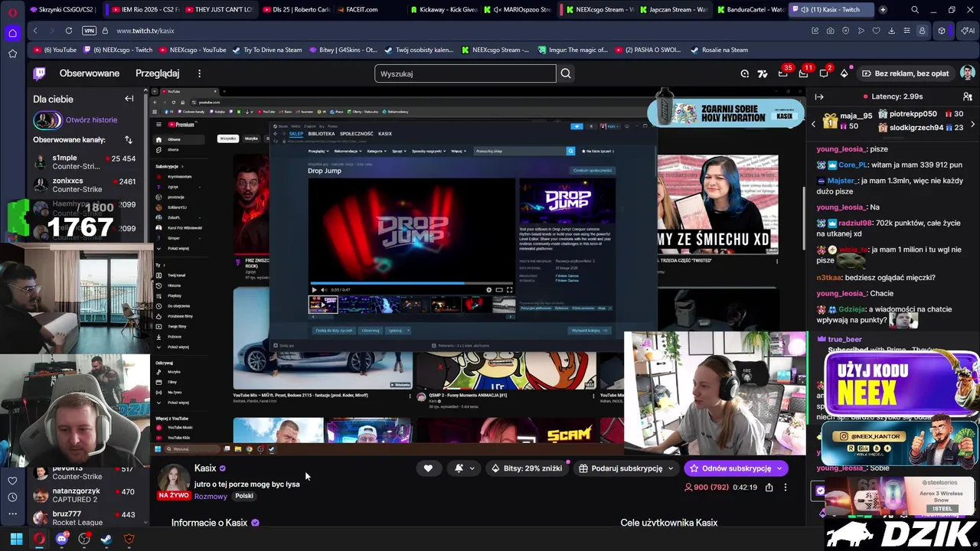The width and height of the screenshot is (980, 551).
Task: Open the 7TV extension icon in top bar
Action: [x=762, y=73]
